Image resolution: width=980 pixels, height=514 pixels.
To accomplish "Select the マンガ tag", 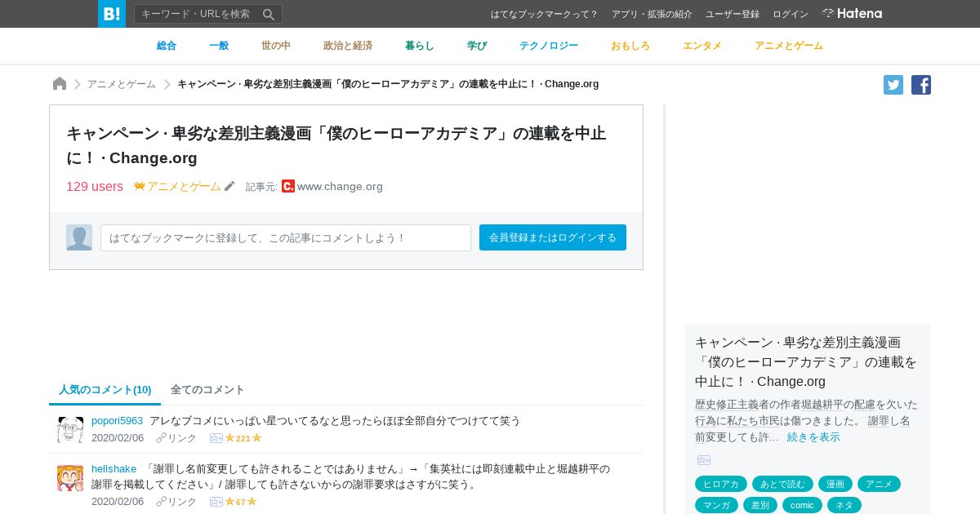I will pyautogui.click(x=716, y=505).
